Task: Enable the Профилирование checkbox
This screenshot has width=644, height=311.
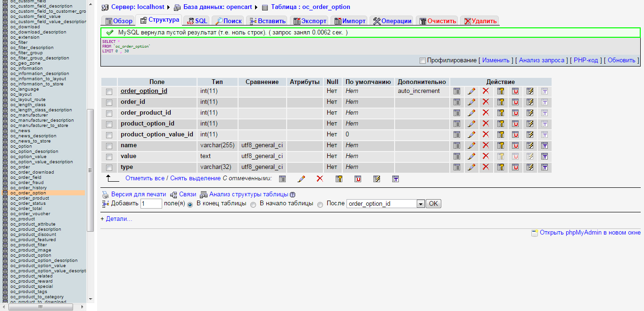Action: [422, 60]
